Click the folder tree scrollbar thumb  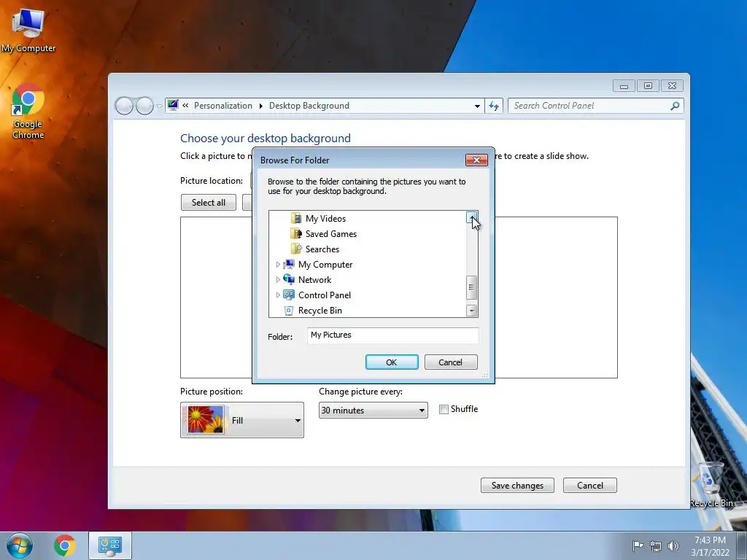pos(472,287)
